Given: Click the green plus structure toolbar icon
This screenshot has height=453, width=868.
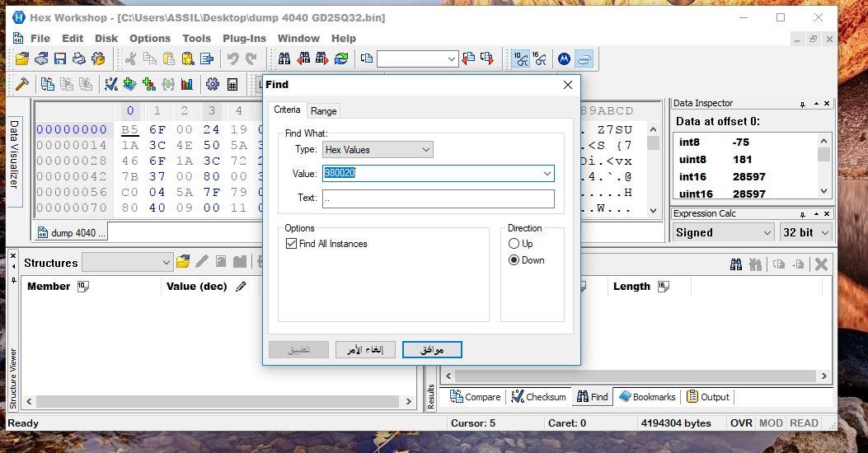Looking at the screenshot, I should point(149,84).
